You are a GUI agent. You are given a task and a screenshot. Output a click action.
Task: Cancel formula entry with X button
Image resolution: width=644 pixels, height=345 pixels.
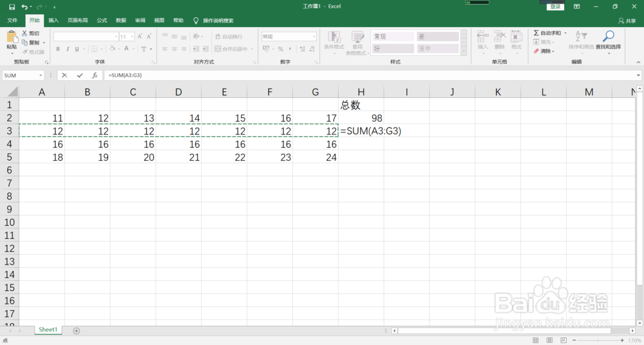click(x=64, y=75)
